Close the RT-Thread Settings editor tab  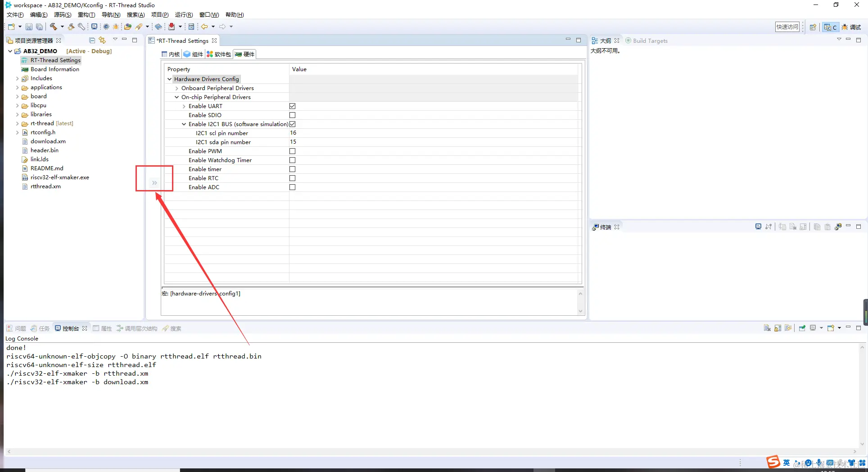[214, 41]
